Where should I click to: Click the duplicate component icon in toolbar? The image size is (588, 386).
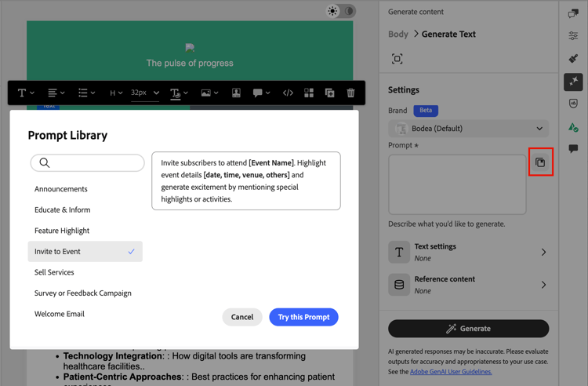click(x=329, y=93)
